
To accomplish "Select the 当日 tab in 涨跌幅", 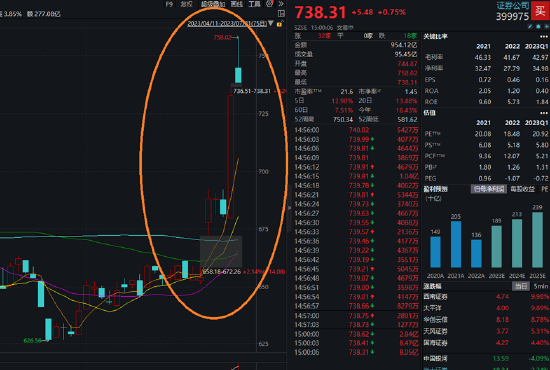I will point(521,286).
